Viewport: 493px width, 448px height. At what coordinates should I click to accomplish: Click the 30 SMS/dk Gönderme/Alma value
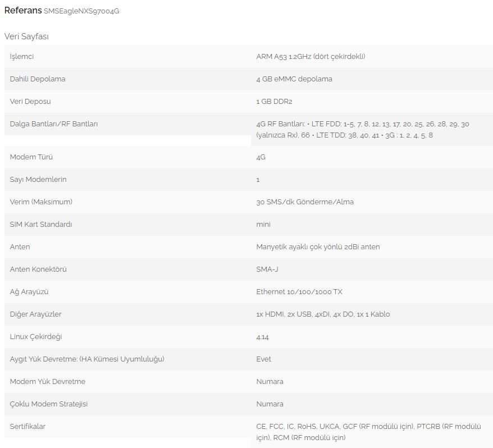(305, 202)
